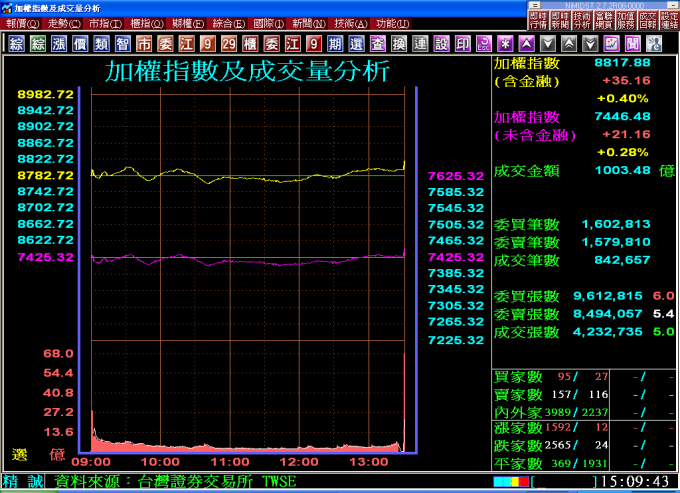The height and width of the screenshot is (493, 680).
Task: Open the 櫃 OTC toolbar icon
Action: (x=250, y=44)
